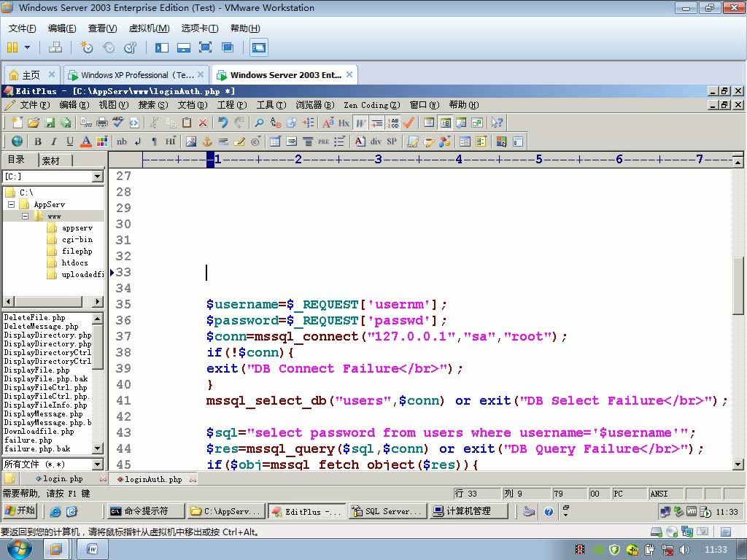The height and width of the screenshot is (560, 747).
Task: Select the htdocs folder in tree
Action: click(x=75, y=262)
